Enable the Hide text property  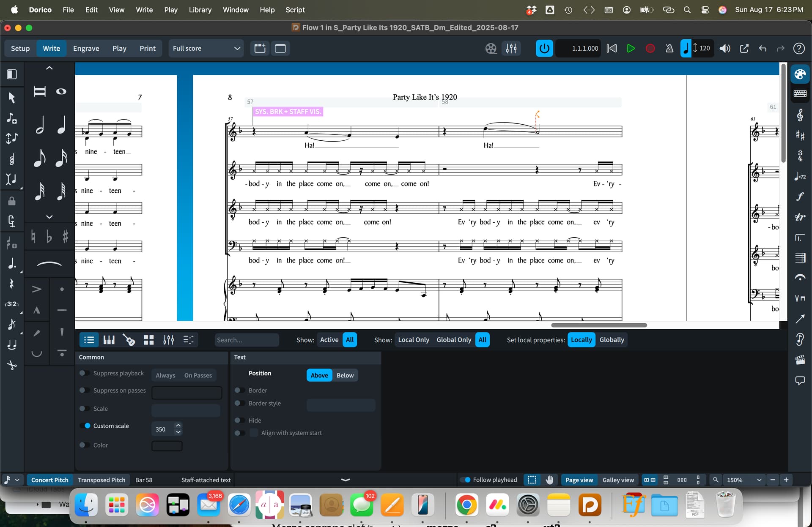[240, 420]
